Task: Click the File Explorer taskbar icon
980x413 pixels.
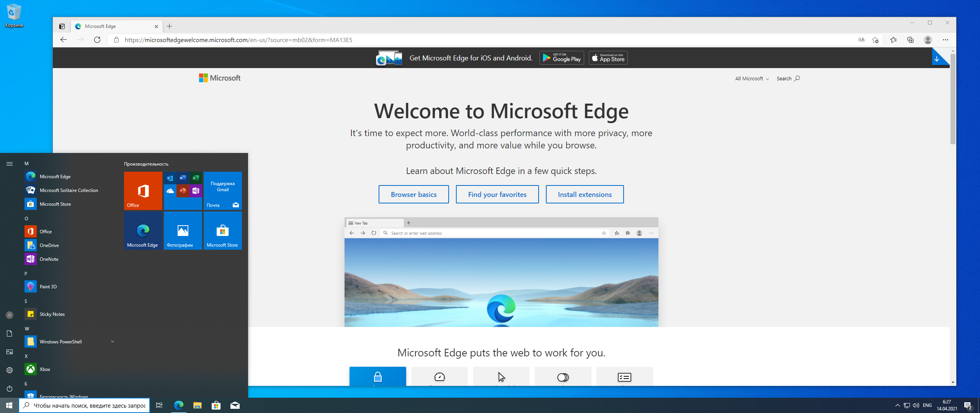Action: point(197,405)
